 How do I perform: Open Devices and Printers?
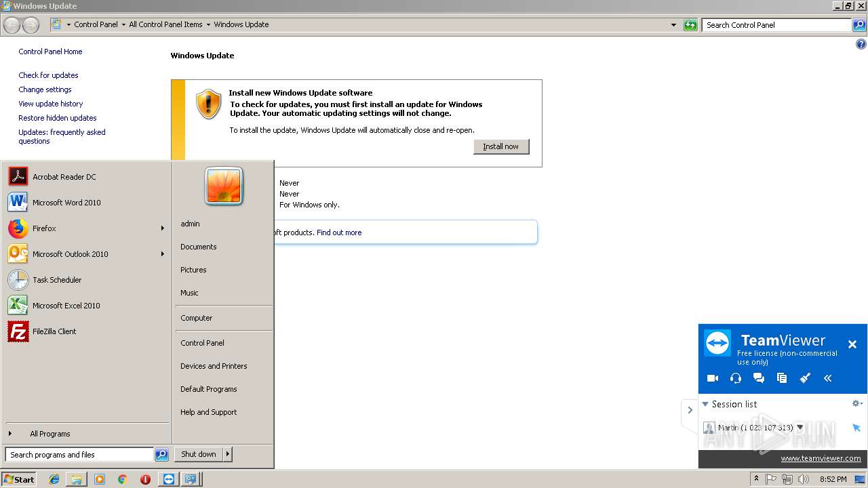tap(214, 366)
